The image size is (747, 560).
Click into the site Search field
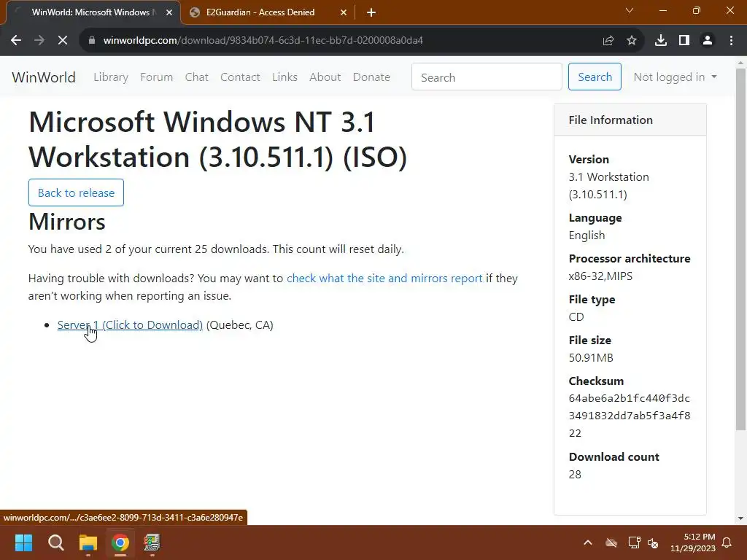pyautogui.click(x=487, y=77)
